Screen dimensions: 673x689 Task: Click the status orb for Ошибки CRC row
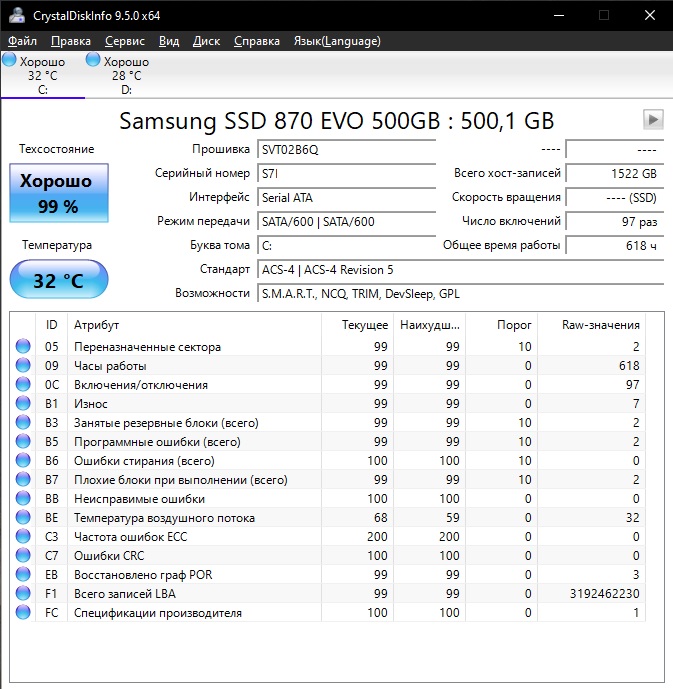pos(23,556)
